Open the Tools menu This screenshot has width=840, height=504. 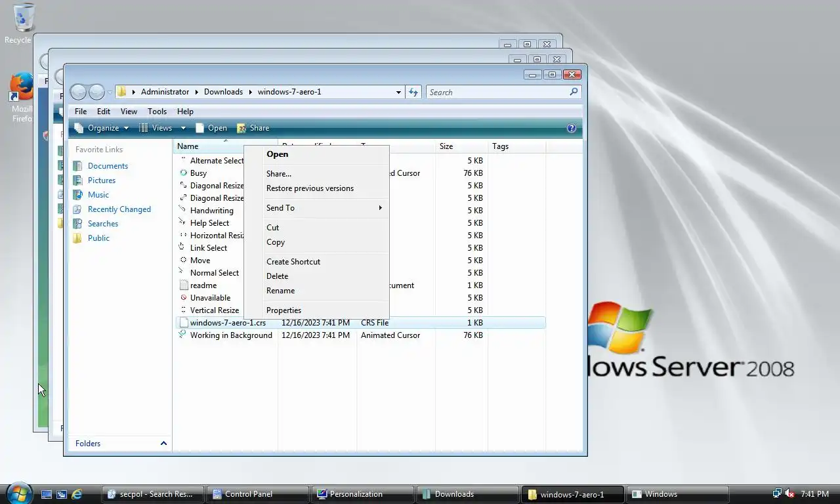point(157,112)
